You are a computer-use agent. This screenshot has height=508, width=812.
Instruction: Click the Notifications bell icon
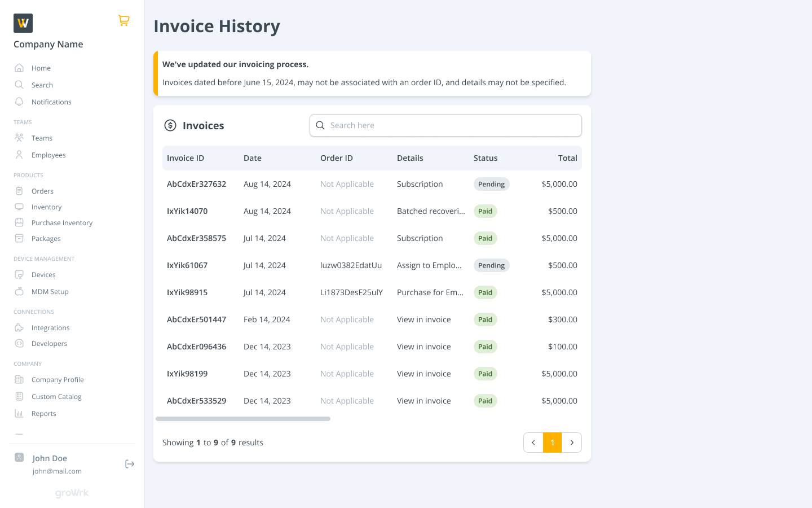click(19, 102)
